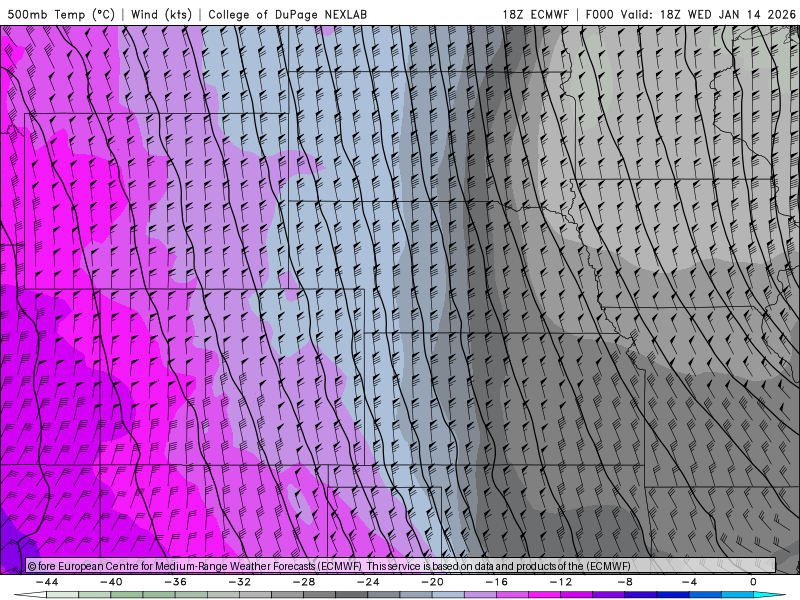
Task: Click the -28 colorbar label
Action: [x=304, y=582]
